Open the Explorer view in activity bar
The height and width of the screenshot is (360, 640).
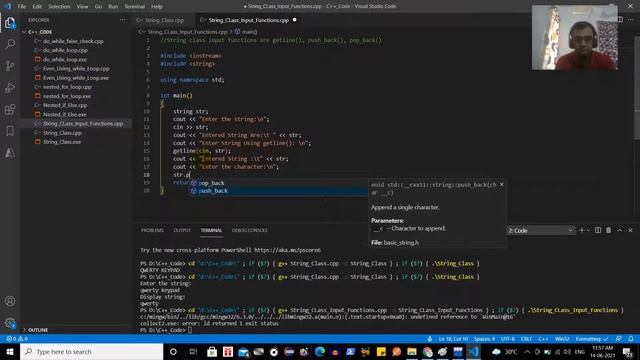10,23
